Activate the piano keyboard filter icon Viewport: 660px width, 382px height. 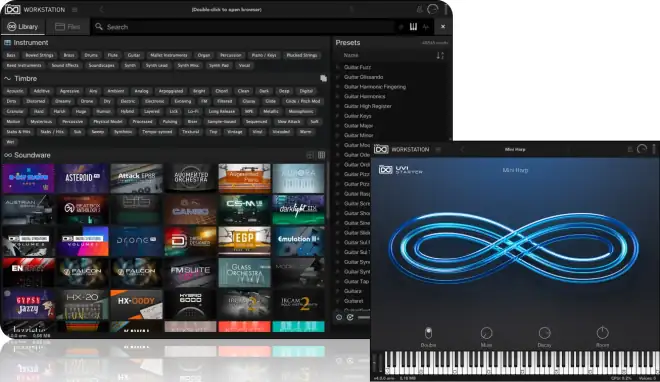pyautogui.click(x=413, y=27)
